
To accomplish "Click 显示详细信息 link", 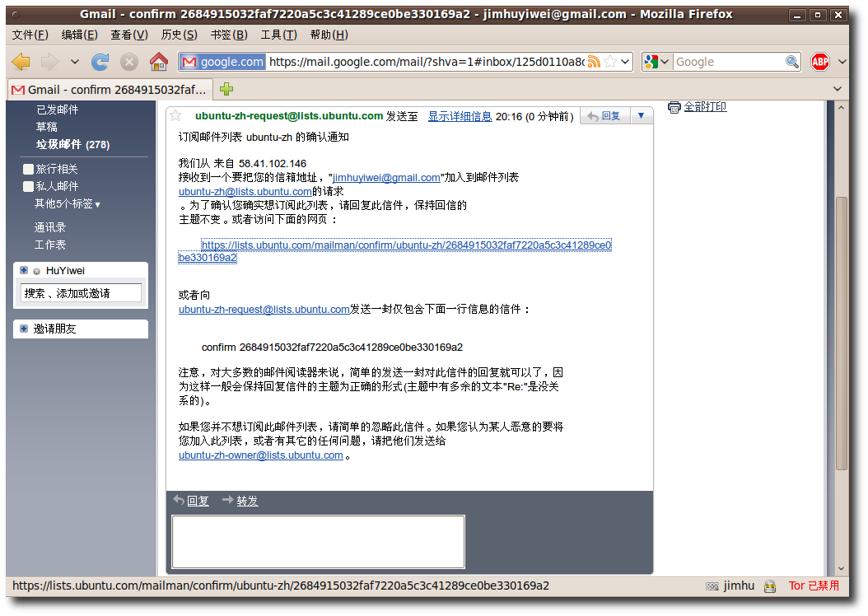I will click(460, 116).
